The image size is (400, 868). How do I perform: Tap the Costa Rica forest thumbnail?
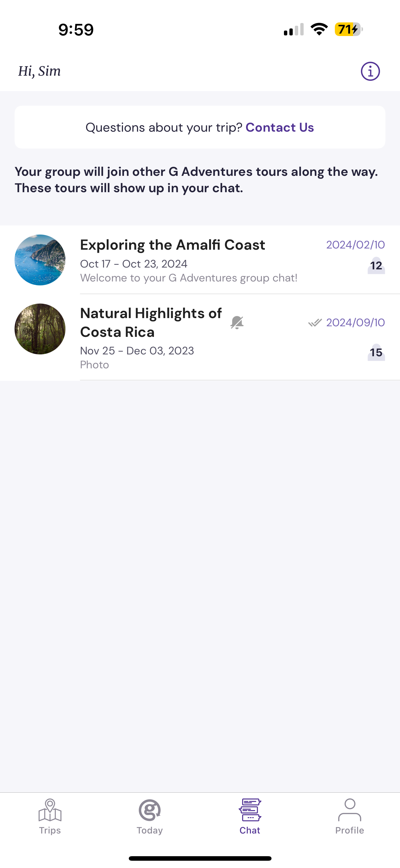(x=40, y=329)
